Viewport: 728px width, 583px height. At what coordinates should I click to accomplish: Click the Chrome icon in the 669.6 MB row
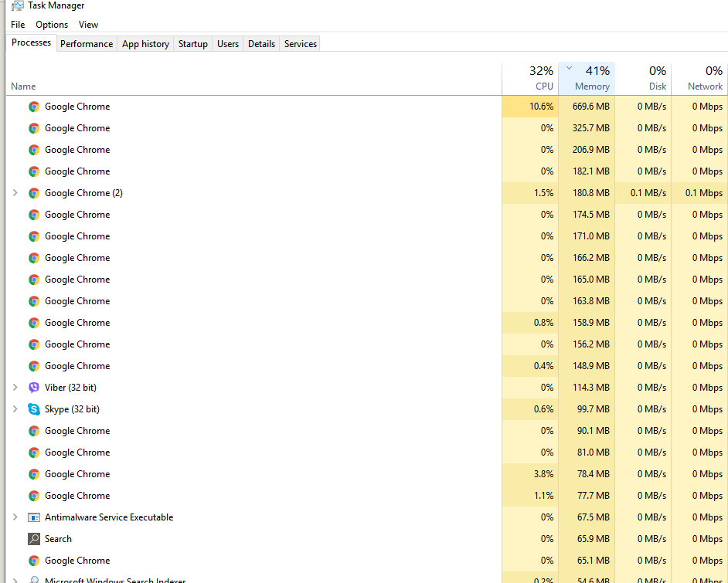(33, 107)
